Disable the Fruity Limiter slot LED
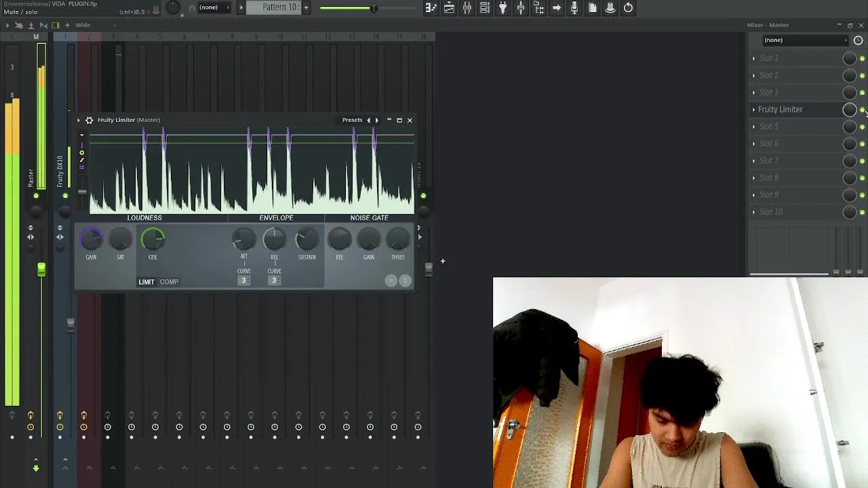 [862, 110]
